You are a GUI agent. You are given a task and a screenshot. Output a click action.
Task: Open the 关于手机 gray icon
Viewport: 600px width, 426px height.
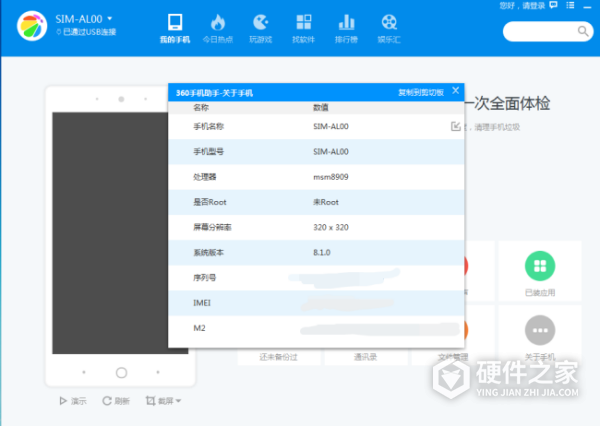[540, 330]
